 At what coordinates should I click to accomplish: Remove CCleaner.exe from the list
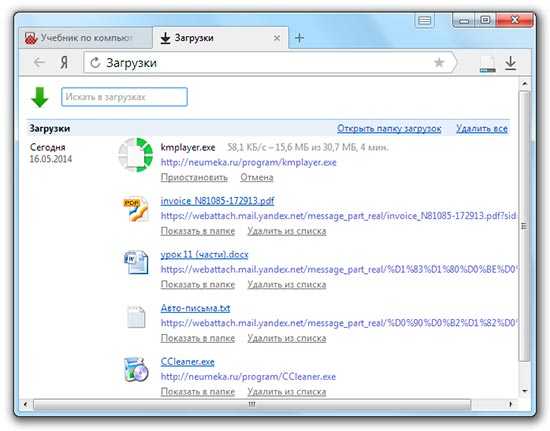click(287, 392)
